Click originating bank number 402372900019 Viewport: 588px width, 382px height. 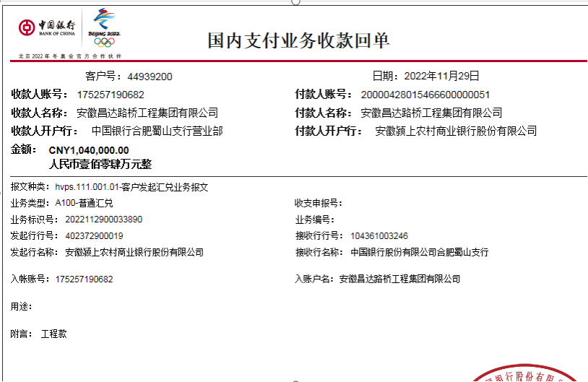coord(94,236)
